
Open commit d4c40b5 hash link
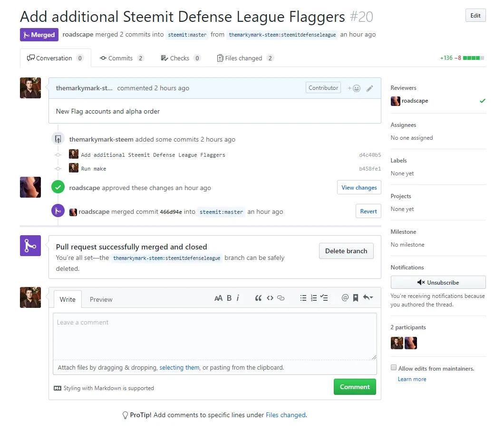[x=370, y=155]
